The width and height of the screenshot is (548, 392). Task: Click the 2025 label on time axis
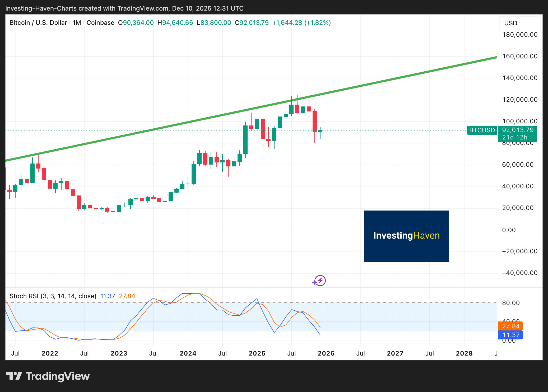[257, 353]
